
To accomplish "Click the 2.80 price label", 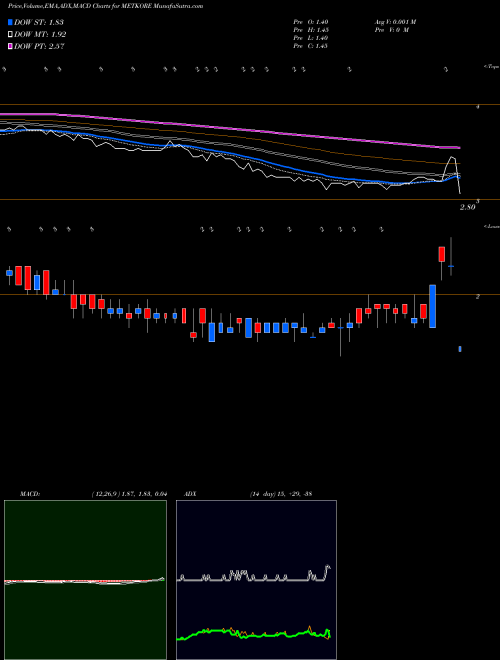I will pyautogui.click(x=468, y=207).
